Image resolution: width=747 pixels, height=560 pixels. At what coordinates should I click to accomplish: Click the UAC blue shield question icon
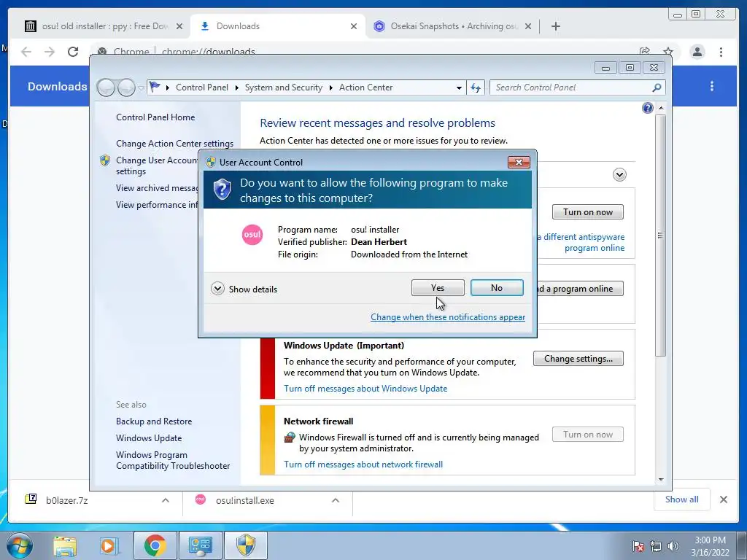222,190
